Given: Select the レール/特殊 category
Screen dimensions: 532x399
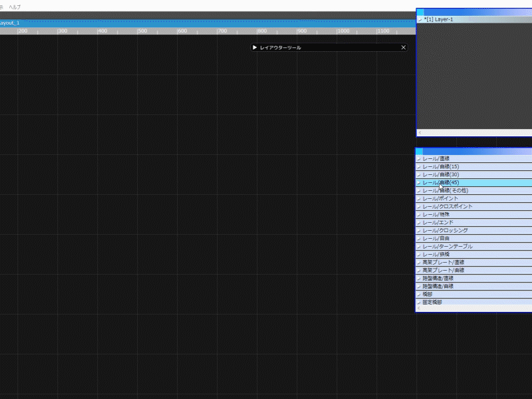Looking at the screenshot, I should click(x=436, y=214).
